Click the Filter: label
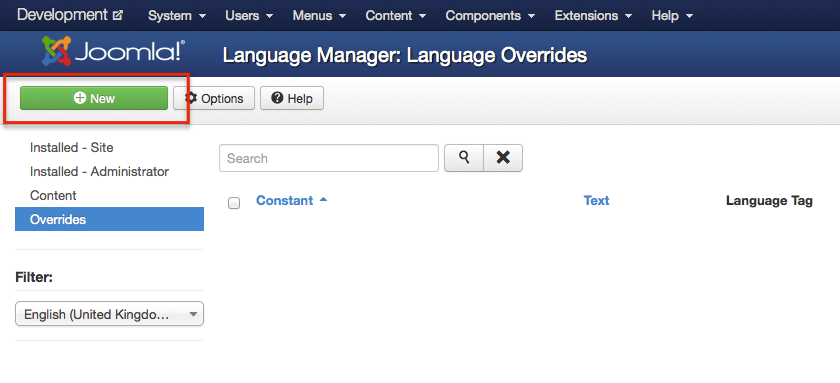 point(34,277)
